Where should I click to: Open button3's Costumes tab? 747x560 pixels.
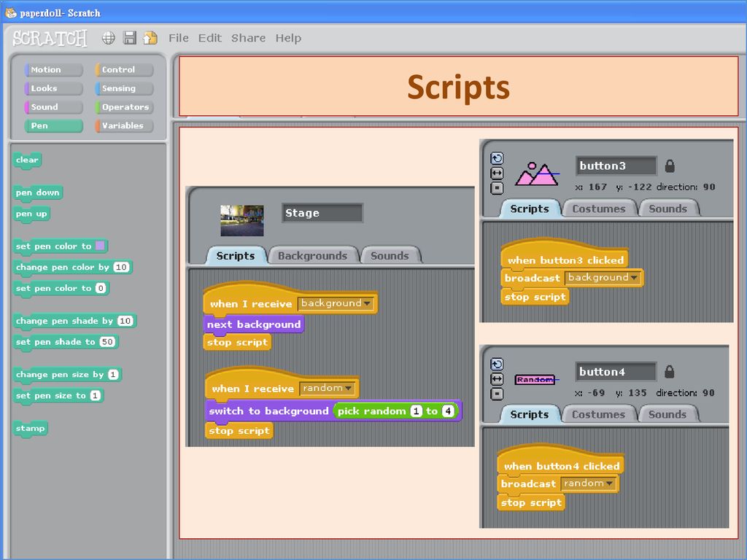click(x=599, y=209)
